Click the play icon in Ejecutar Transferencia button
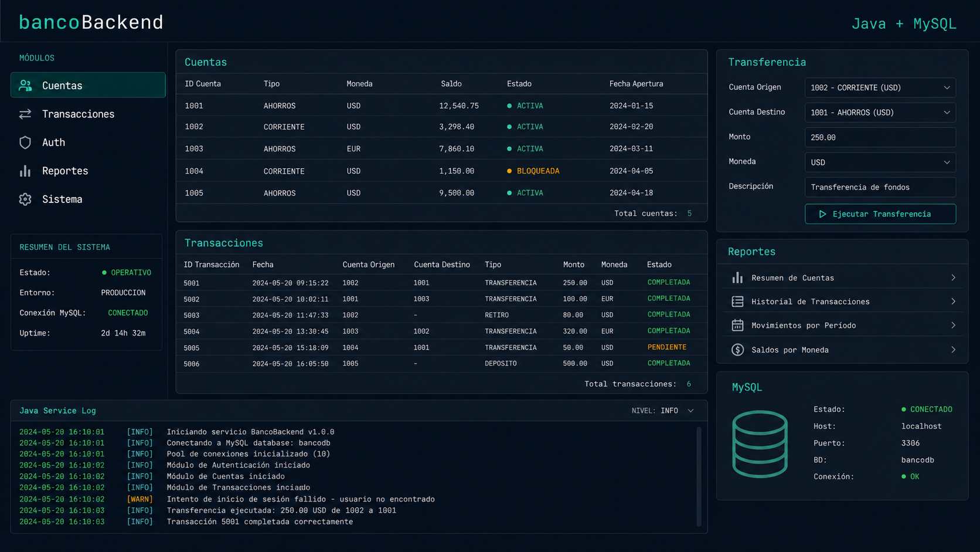This screenshot has width=980, height=552. pos(822,214)
